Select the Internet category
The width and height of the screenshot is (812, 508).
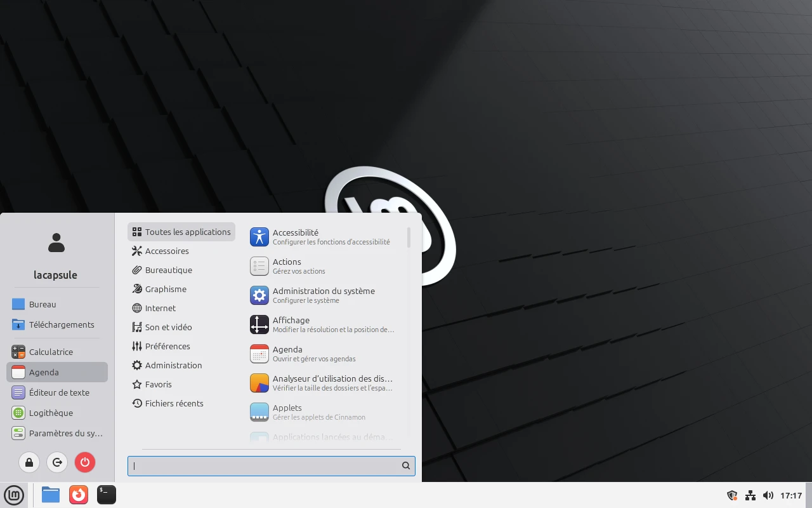coord(181,308)
